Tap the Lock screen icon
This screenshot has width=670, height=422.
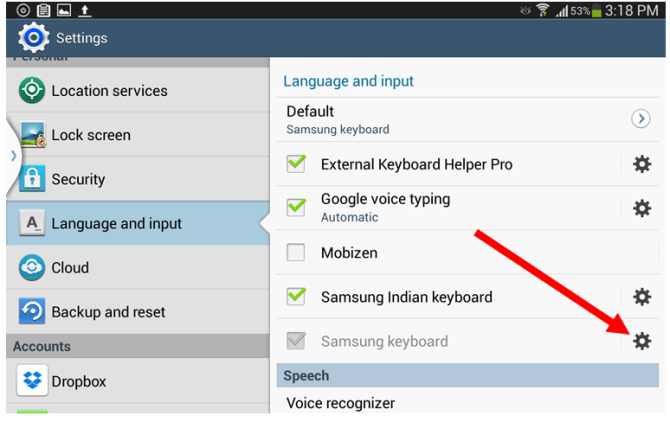click(32, 135)
